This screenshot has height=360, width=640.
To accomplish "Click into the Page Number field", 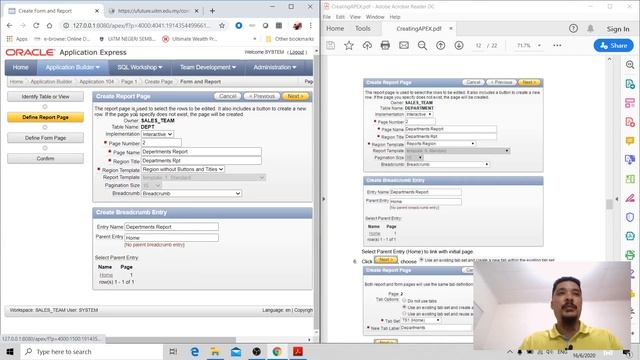I will [x=161, y=143].
